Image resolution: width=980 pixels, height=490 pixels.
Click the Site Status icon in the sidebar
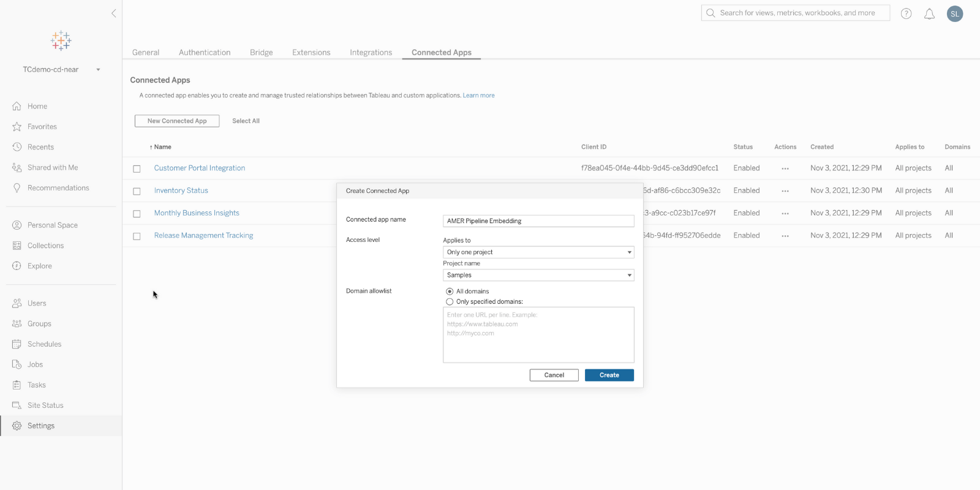pos(17,405)
